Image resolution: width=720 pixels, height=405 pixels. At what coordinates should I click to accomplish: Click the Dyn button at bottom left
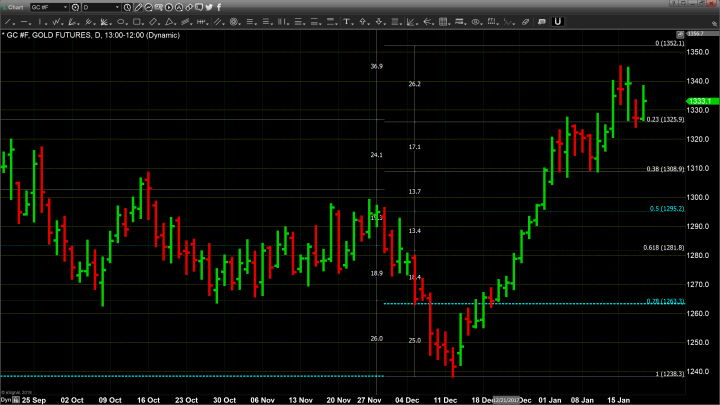click(x=6, y=400)
